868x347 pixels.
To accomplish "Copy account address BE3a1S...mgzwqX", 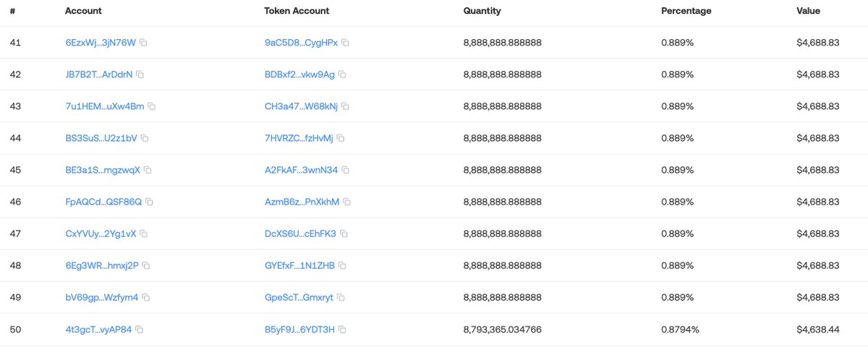I will [148, 170].
